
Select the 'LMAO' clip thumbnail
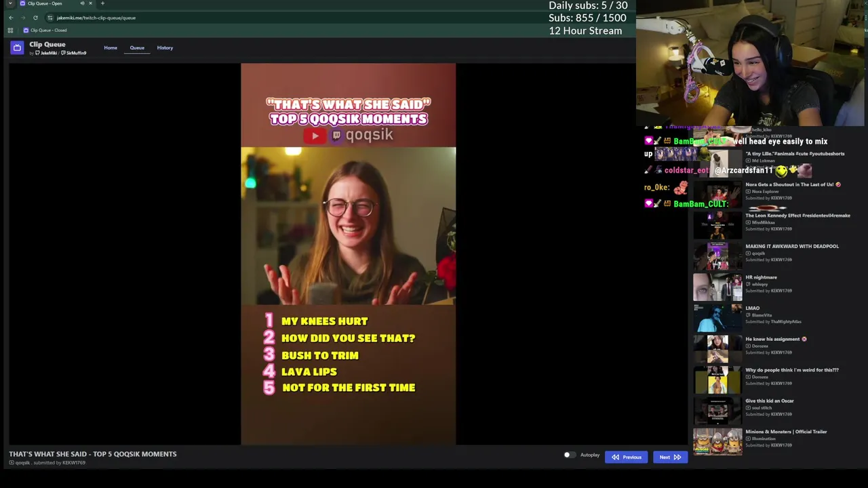[717, 317]
